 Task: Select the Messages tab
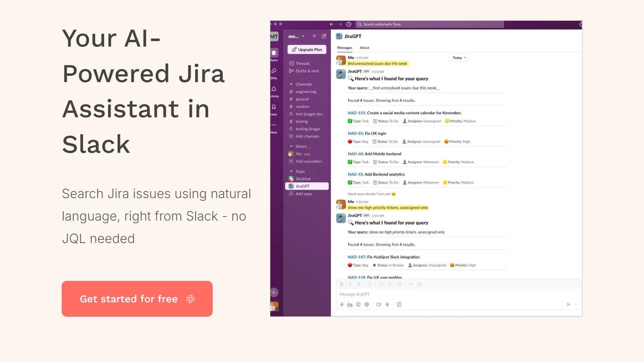(x=344, y=48)
